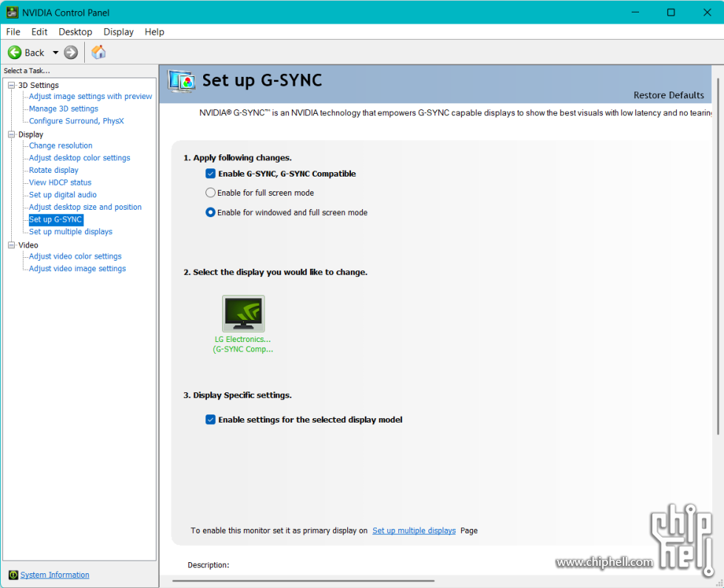Open the Display menu
This screenshot has width=724, height=588.
(x=118, y=32)
